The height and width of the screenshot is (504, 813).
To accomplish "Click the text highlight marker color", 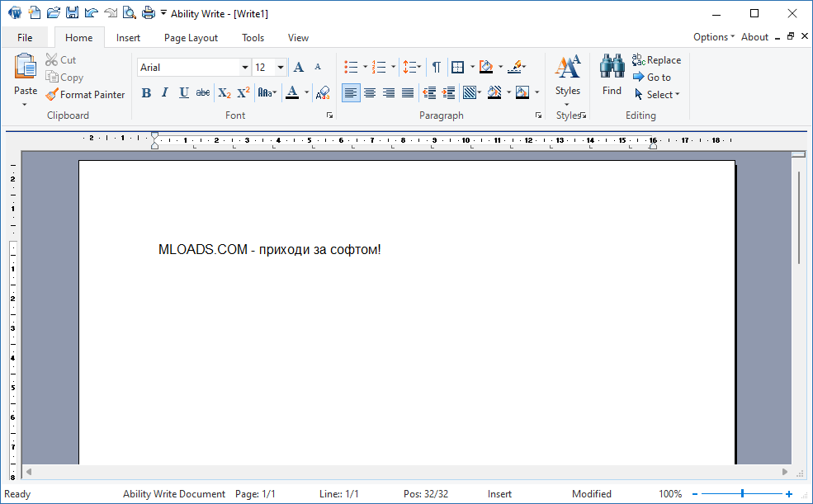I will pyautogui.click(x=514, y=67).
